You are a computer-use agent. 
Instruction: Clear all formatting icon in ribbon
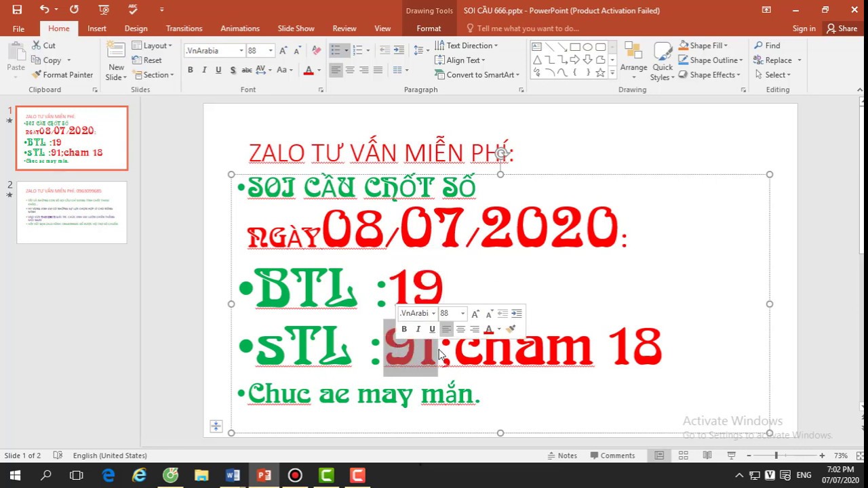(x=316, y=51)
